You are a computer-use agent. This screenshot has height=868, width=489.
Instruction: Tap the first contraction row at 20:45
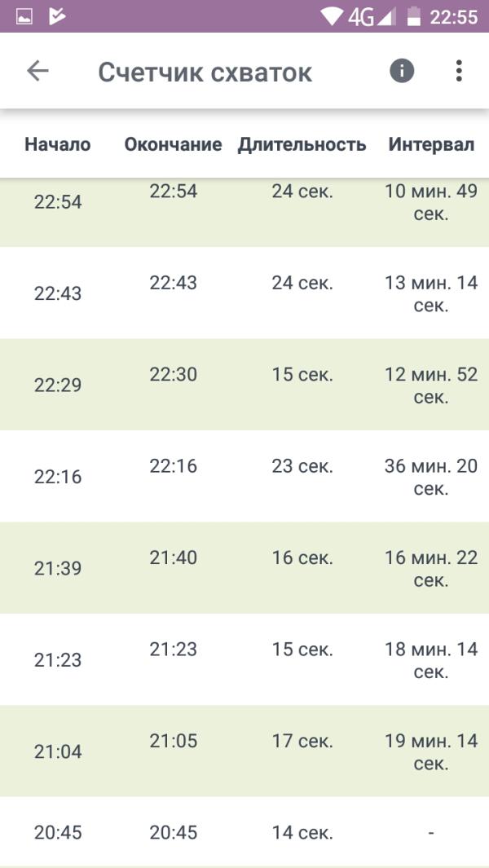[244, 832]
